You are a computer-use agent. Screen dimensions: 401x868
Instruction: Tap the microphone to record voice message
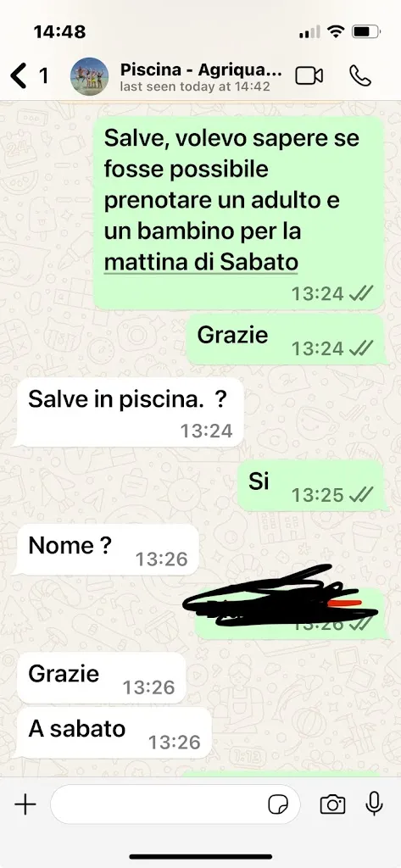click(375, 804)
